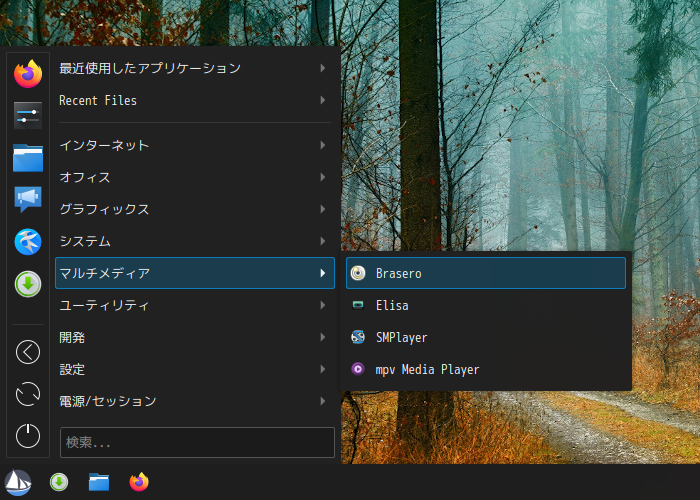Open the インターネット category

[x=195, y=145]
